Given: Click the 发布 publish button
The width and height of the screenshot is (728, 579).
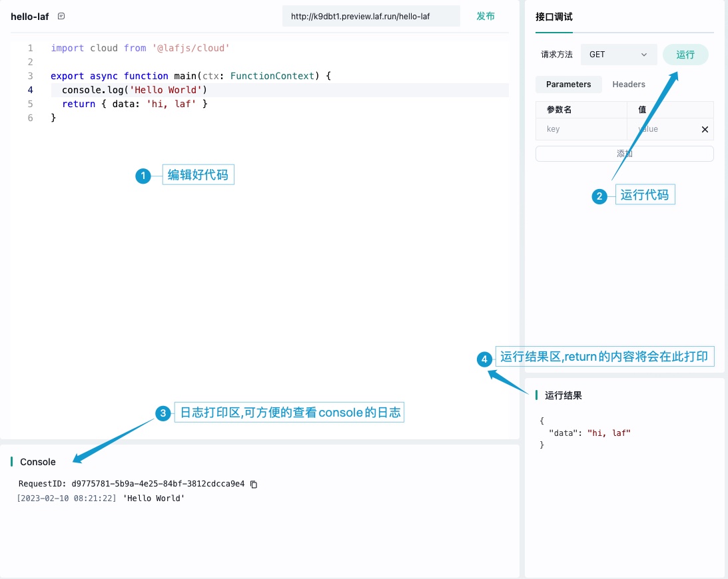Looking at the screenshot, I should pyautogui.click(x=486, y=16).
